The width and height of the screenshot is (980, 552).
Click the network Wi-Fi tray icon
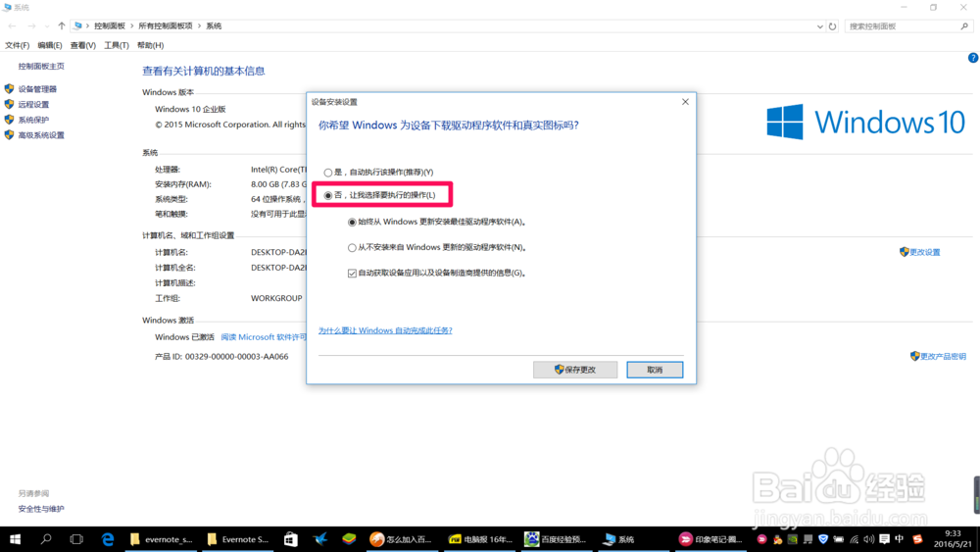pos(854,539)
